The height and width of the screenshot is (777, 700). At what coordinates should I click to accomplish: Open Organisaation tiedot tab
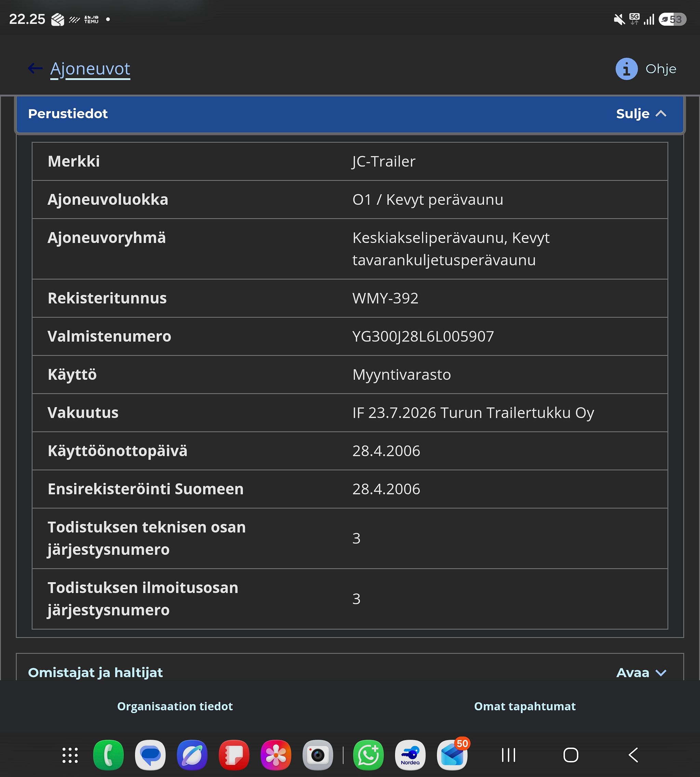pos(175,706)
